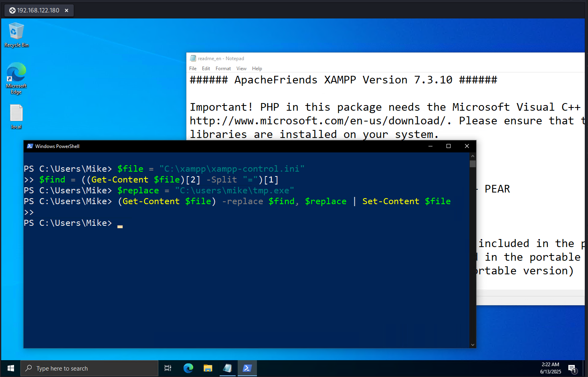Click the Windows Start button
The height and width of the screenshot is (377, 588).
11,368
